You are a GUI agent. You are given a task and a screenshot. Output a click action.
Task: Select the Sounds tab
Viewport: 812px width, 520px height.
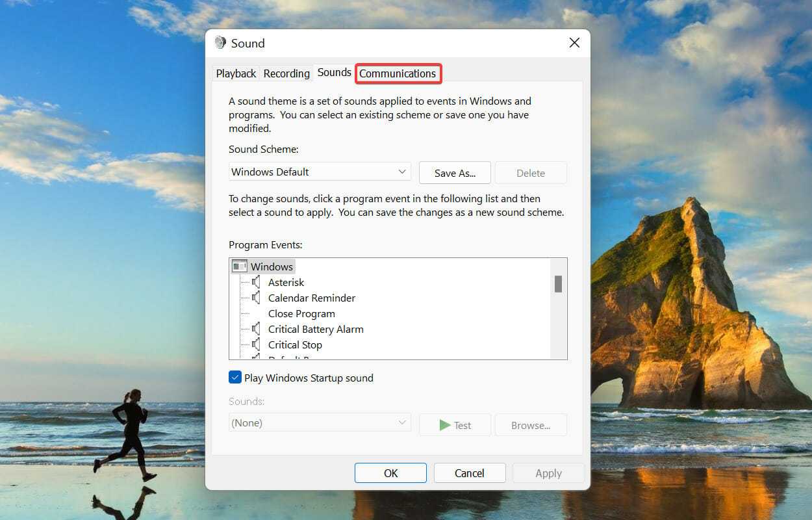click(335, 72)
